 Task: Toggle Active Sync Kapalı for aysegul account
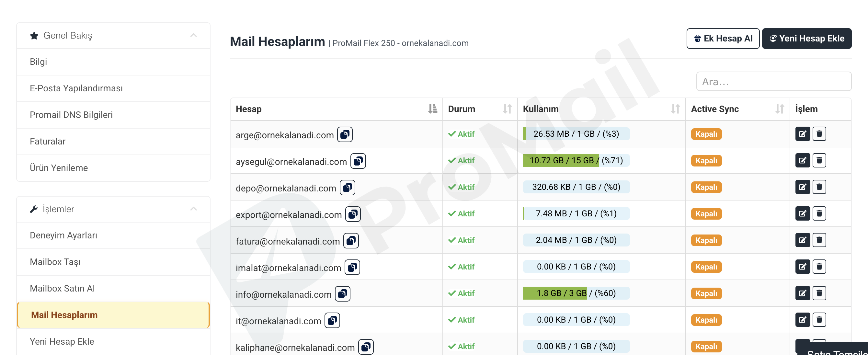pyautogui.click(x=706, y=160)
